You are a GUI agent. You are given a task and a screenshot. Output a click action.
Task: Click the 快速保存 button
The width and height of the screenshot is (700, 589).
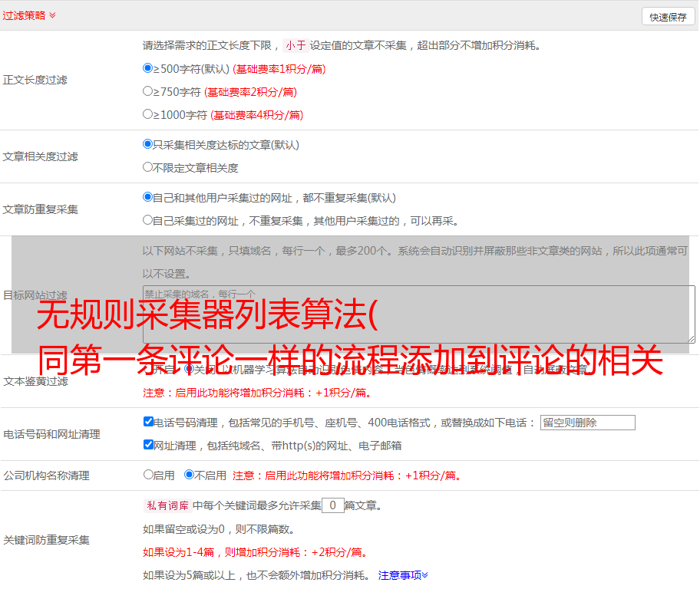click(668, 17)
